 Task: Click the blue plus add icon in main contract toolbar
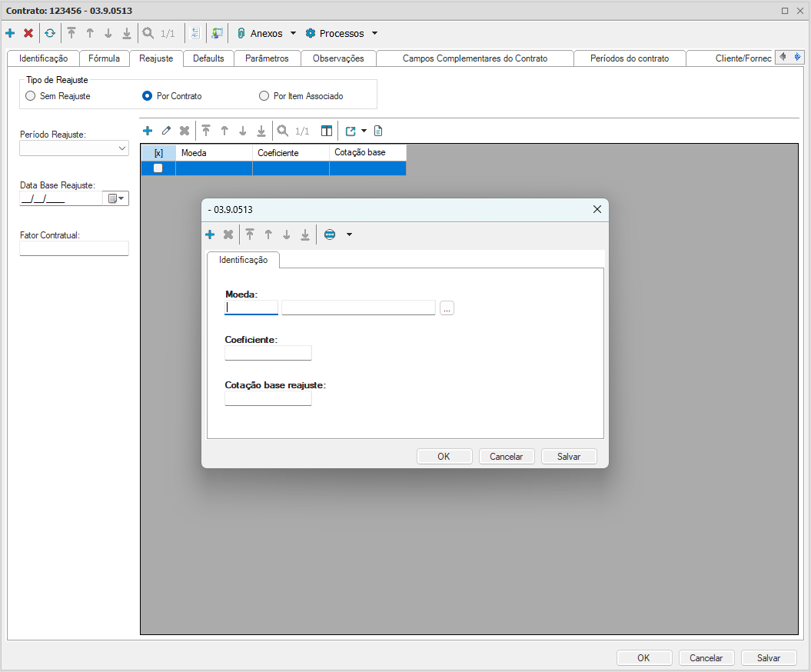10,33
